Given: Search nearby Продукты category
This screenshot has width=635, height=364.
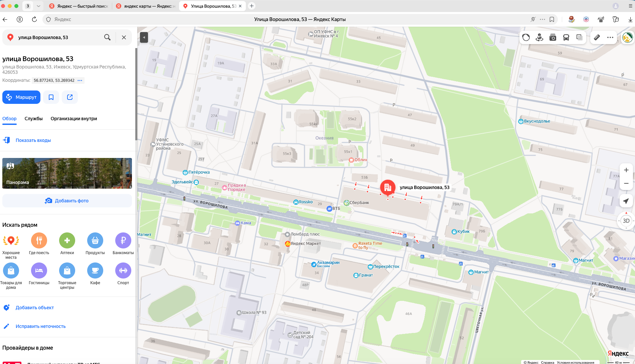Looking at the screenshot, I should click(95, 244).
